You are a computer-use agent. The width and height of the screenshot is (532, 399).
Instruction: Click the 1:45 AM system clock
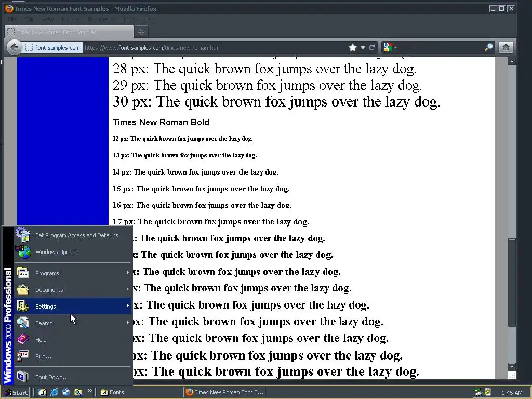pyautogui.click(x=512, y=393)
